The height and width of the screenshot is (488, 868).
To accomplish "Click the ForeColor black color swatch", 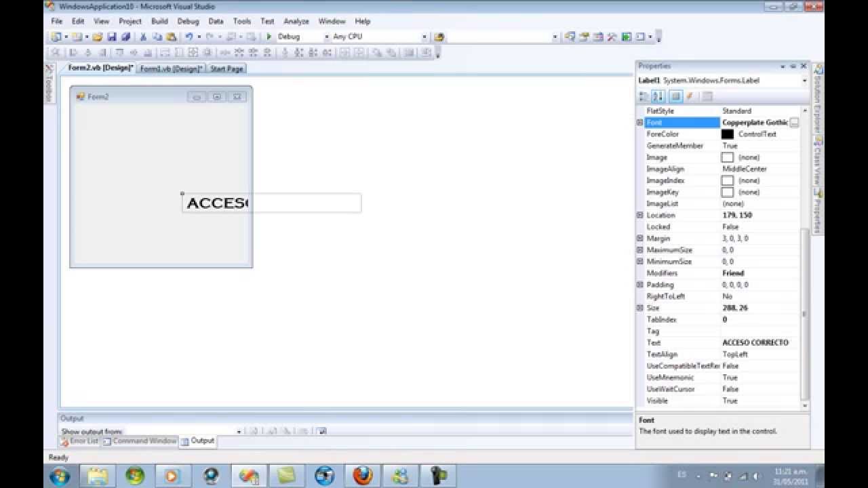I will point(728,134).
